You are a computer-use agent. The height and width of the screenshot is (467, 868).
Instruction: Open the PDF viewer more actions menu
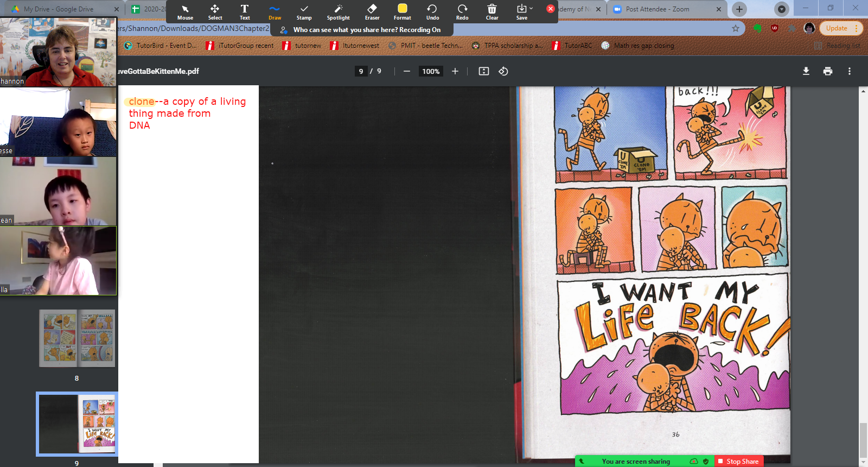pyautogui.click(x=850, y=71)
